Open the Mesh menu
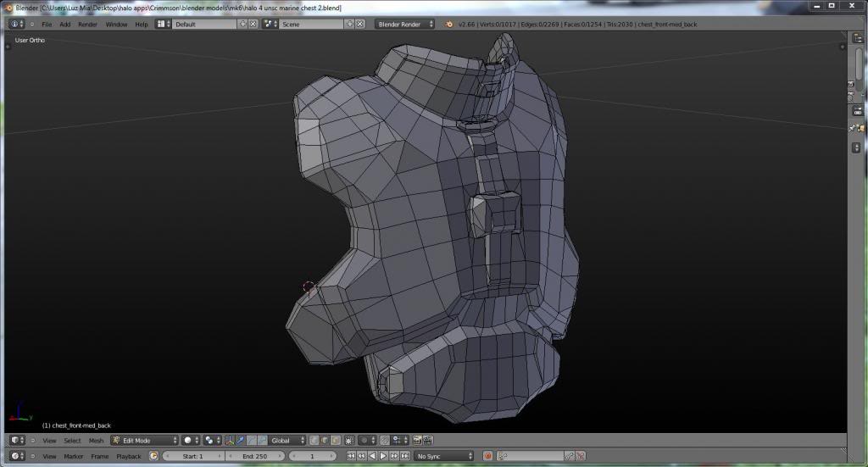The height and width of the screenshot is (467, 868). click(96, 441)
